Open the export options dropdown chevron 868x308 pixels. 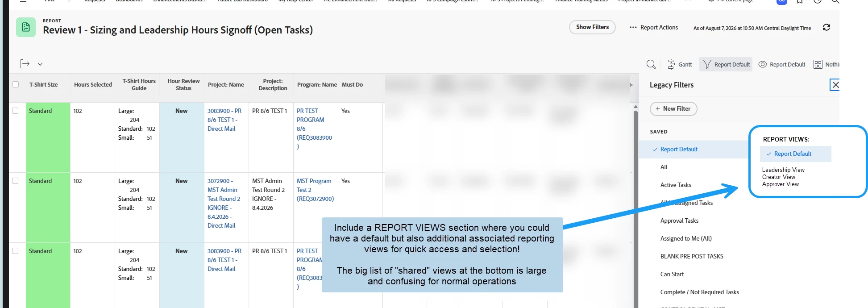click(40, 64)
